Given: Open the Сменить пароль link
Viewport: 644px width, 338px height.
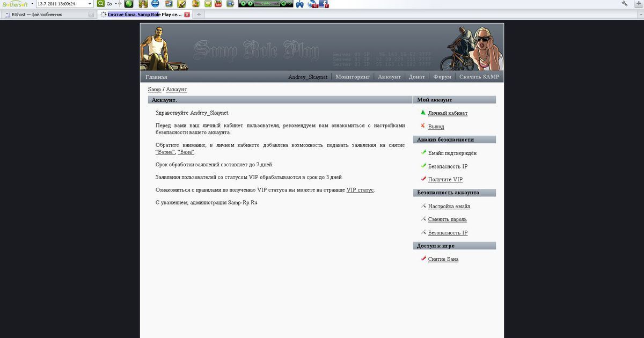Looking at the screenshot, I should (x=448, y=219).
